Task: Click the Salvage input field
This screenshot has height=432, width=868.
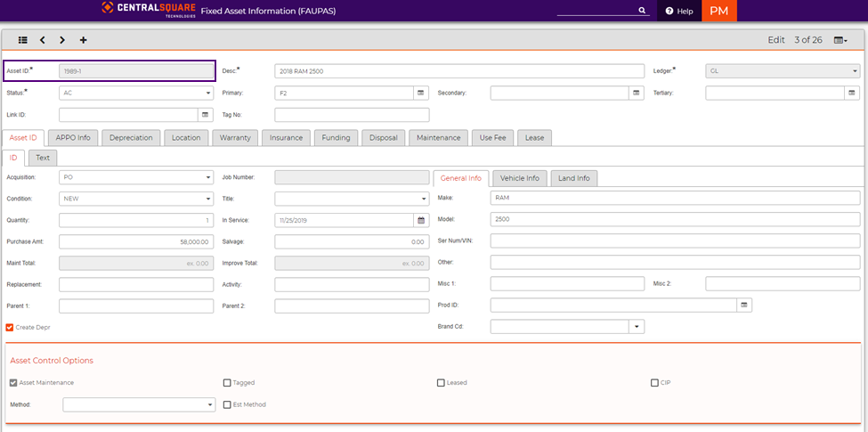Action: pos(352,242)
